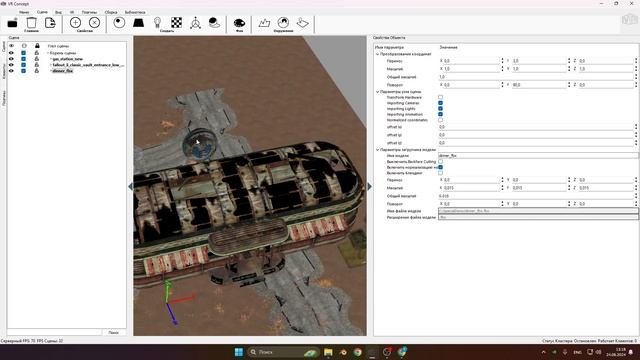Open File Explorer from the taskbar
Image resolution: width=640 pixels, height=360 pixels.
coord(328,352)
